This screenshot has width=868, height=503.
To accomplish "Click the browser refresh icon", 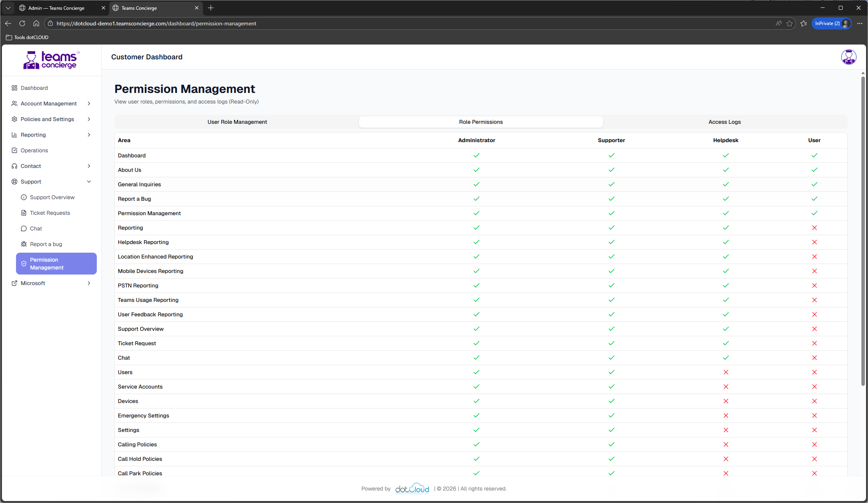I will (22, 23).
